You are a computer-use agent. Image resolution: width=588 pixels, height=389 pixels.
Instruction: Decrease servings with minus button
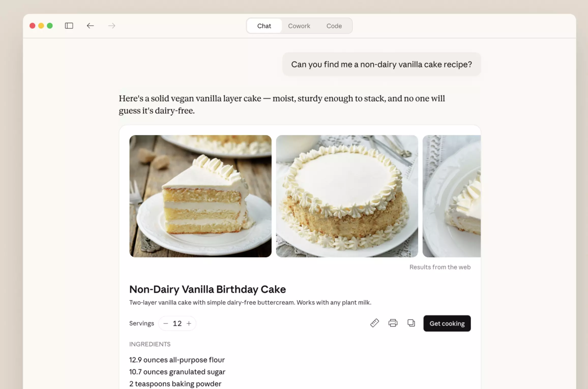point(166,323)
